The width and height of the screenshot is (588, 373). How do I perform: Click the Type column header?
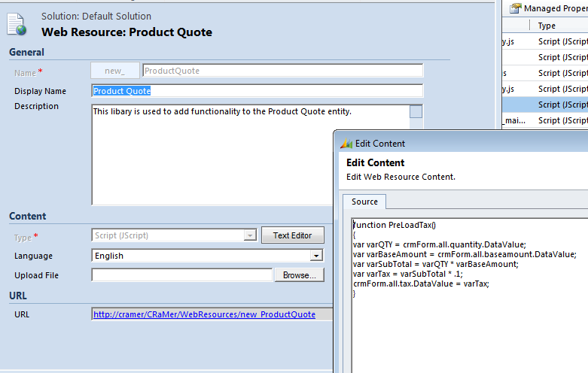(x=547, y=26)
